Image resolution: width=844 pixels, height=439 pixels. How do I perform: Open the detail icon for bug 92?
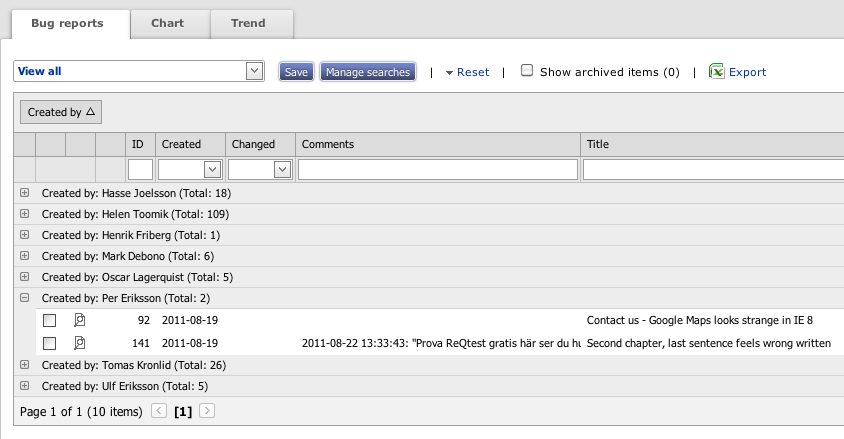(80, 321)
